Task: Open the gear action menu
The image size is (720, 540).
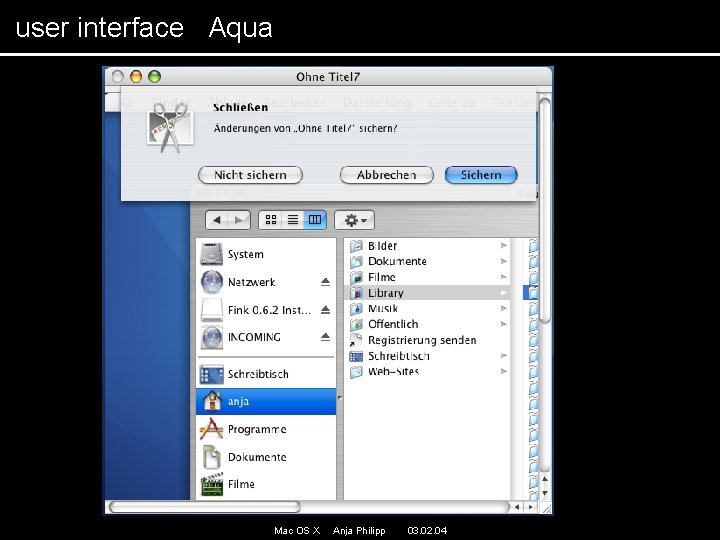Action: point(354,220)
